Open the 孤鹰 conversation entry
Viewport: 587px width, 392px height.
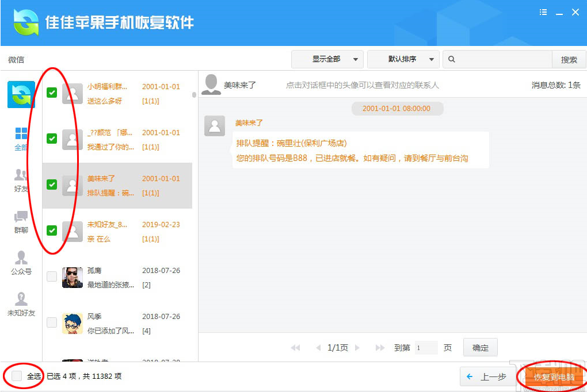pyautogui.click(x=117, y=277)
